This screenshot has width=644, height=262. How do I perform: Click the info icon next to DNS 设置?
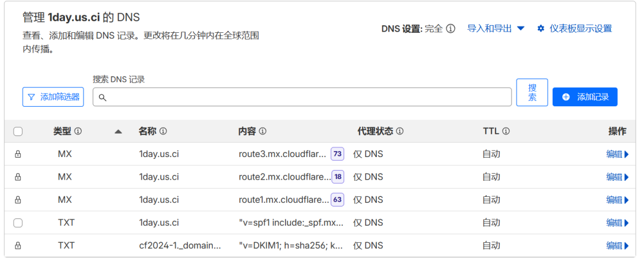[451, 29]
